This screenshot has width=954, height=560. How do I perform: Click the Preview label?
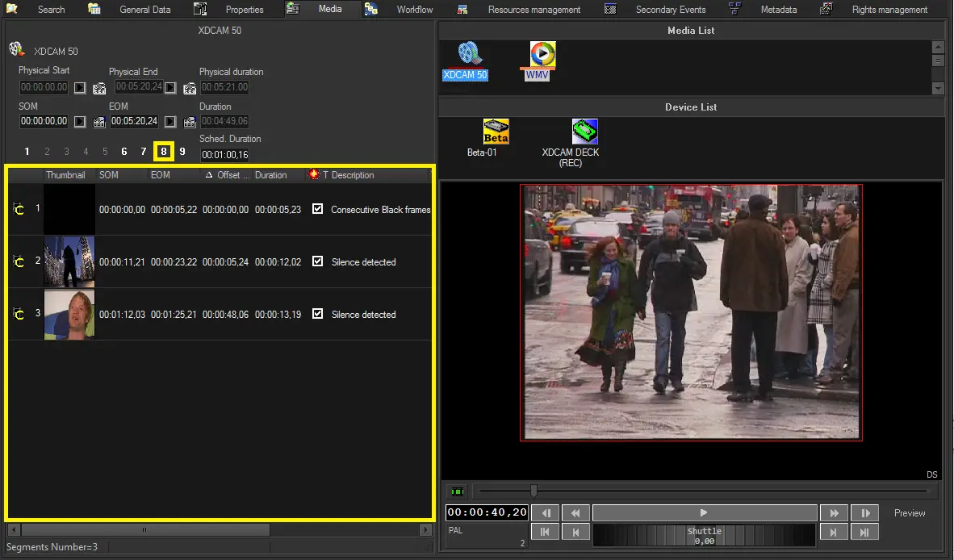[910, 513]
